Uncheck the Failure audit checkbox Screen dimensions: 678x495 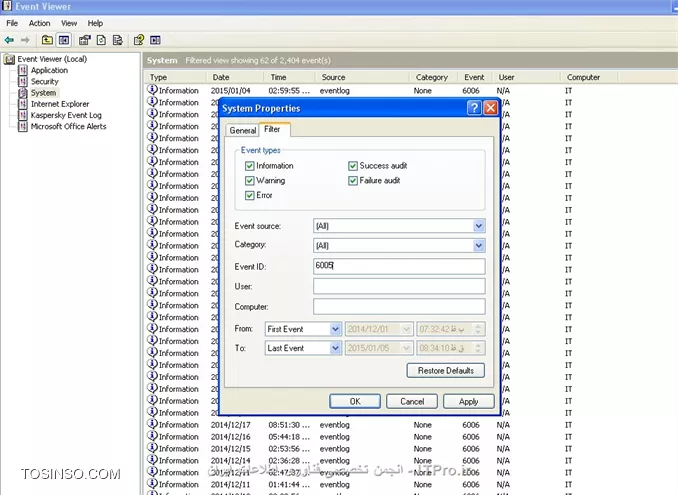pyautogui.click(x=353, y=181)
